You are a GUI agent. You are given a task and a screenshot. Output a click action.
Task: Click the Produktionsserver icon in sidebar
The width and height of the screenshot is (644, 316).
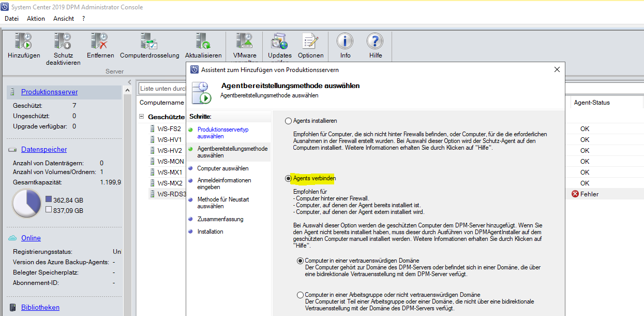[12, 92]
